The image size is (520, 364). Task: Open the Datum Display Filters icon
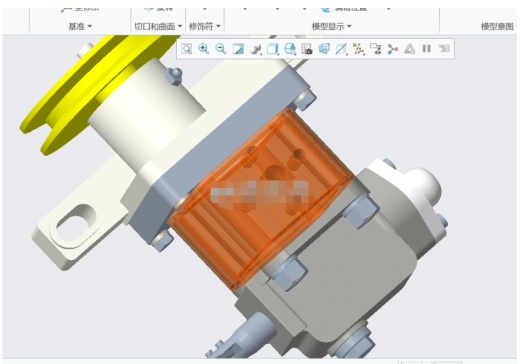click(x=358, y=49)
